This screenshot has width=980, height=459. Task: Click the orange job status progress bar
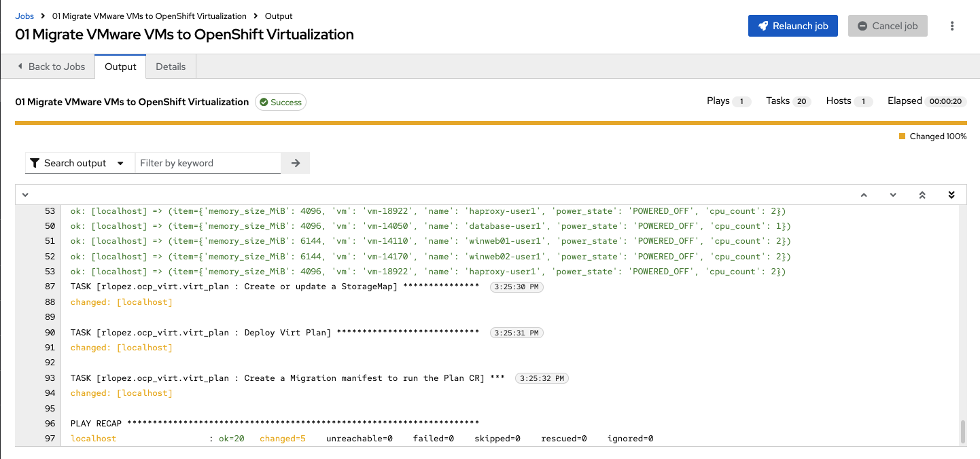[491, 123]
